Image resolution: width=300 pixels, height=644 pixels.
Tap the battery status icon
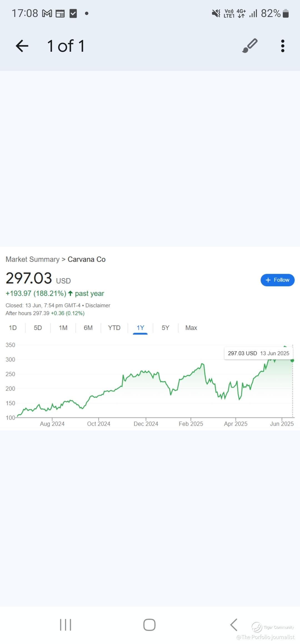[x=286, y=13]
